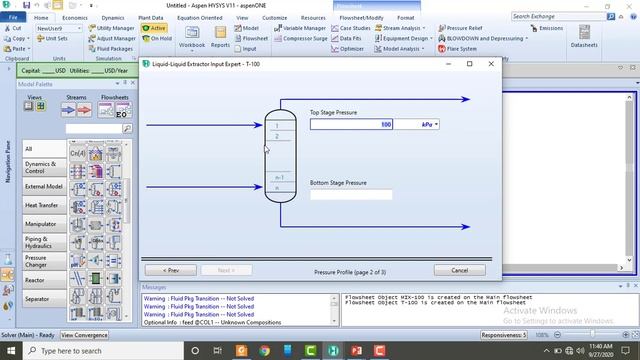Open Fluid Packages
This screenshot has height=360, width=640.
[111, 49]
